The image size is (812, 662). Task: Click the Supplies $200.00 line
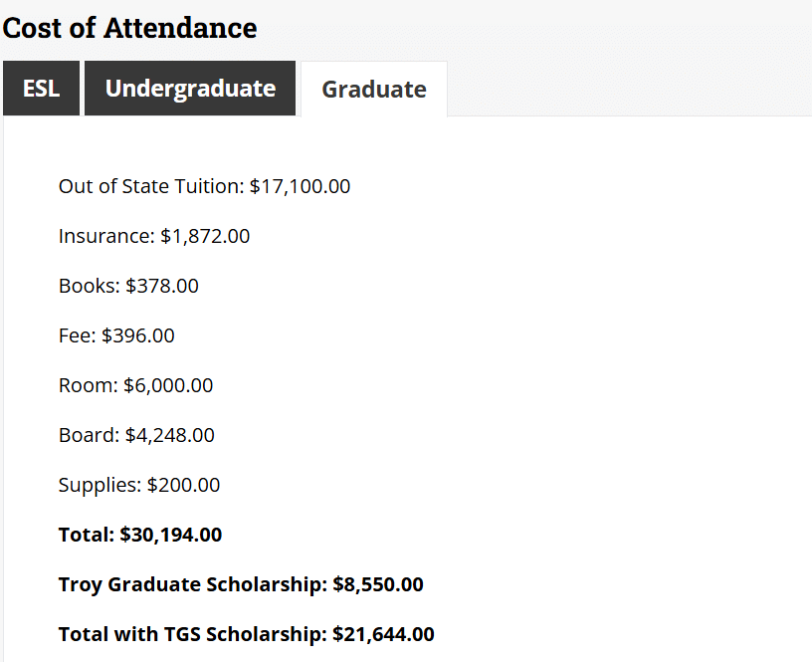139,485
